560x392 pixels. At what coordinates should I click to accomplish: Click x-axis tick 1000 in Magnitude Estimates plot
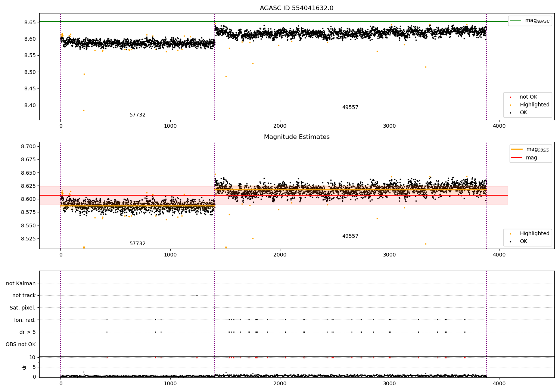pos(170,255)
